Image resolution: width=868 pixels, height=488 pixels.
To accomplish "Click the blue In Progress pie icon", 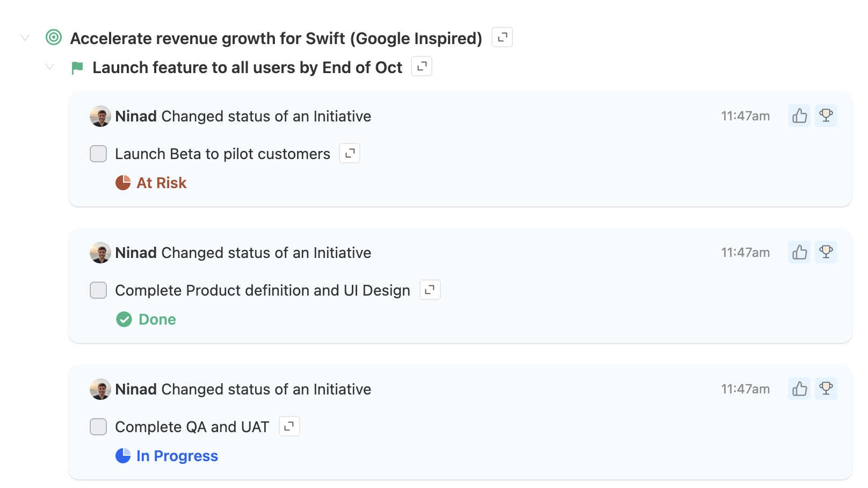I will (123, 456).
